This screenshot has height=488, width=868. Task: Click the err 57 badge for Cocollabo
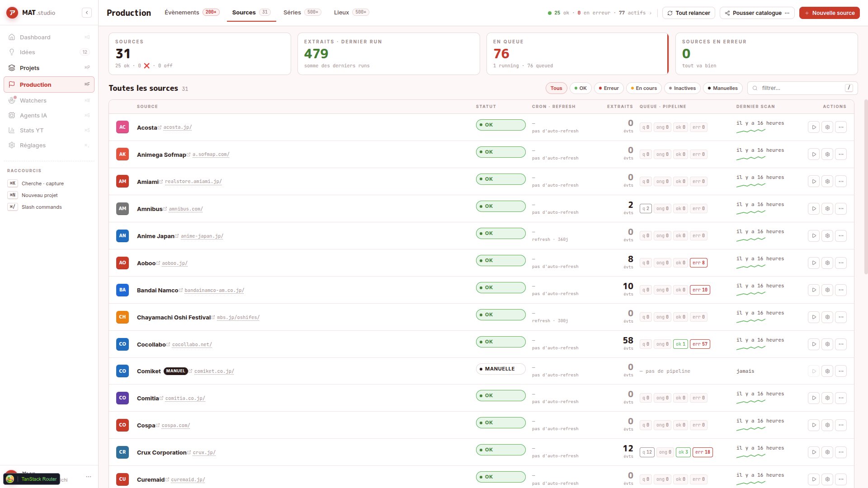point(700,344)
